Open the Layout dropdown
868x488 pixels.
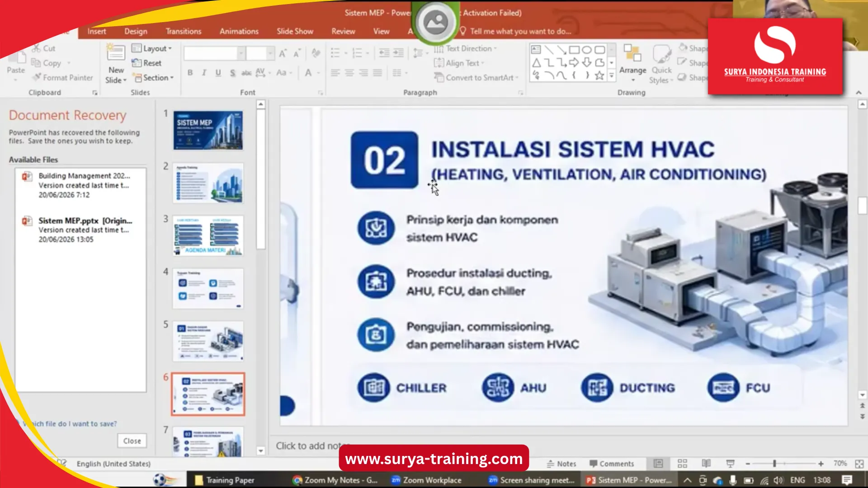pyautogui.click(x=152, y=48)
